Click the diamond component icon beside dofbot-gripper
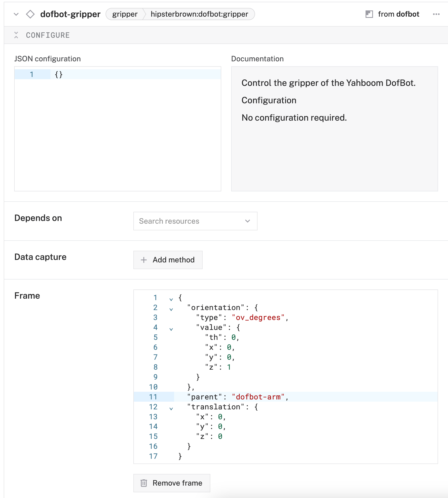448x498 pixels. (x=30, y=14)
